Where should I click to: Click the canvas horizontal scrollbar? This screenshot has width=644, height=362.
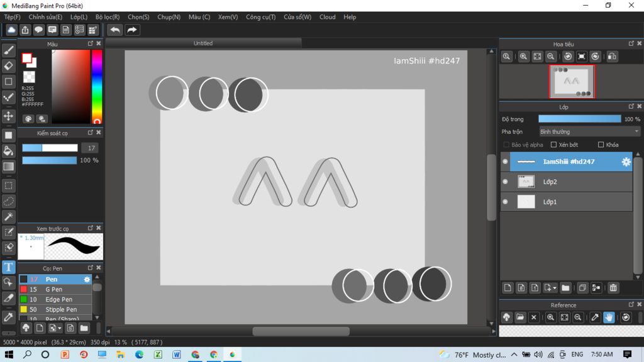pos(301,331)
